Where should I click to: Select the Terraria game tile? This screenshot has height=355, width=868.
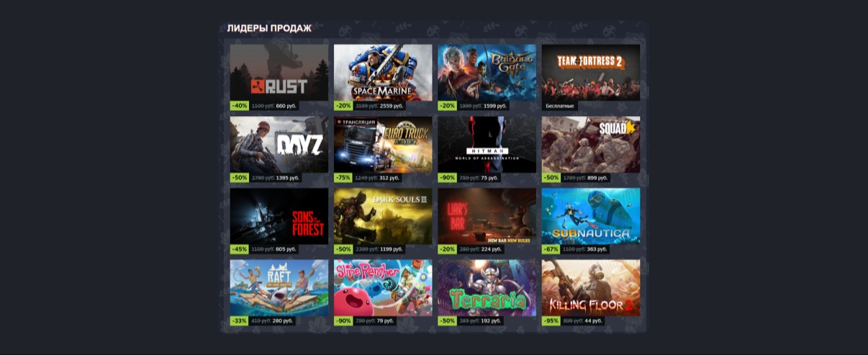click(487, 288)
